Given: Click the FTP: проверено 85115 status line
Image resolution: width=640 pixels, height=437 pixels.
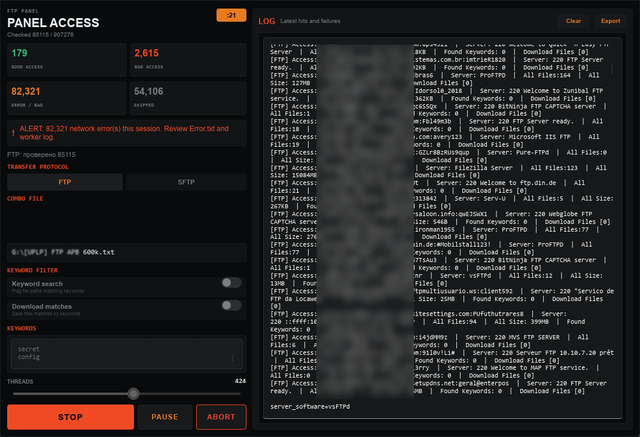Looking at the screenshot, I should (41, 155).
